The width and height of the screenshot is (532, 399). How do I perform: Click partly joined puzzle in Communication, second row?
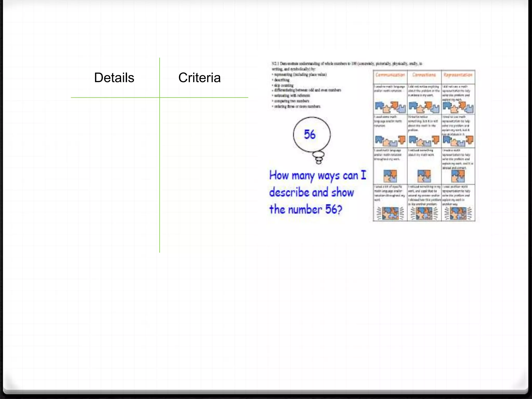[390, 141]
